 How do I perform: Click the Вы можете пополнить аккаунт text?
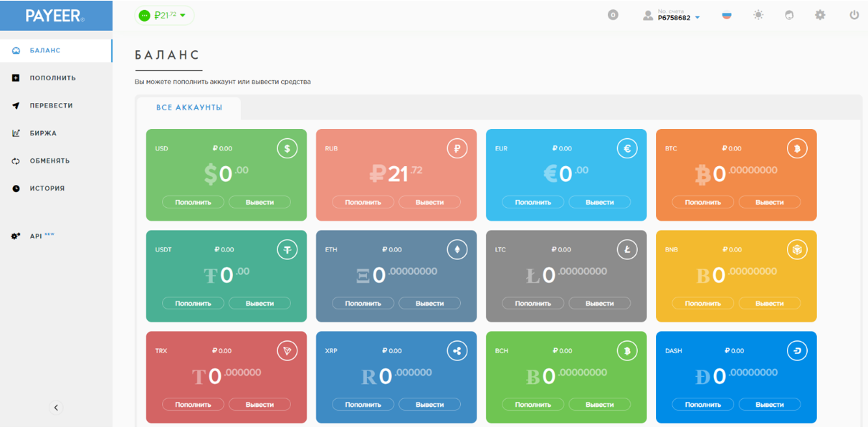[x=223, y=82]
